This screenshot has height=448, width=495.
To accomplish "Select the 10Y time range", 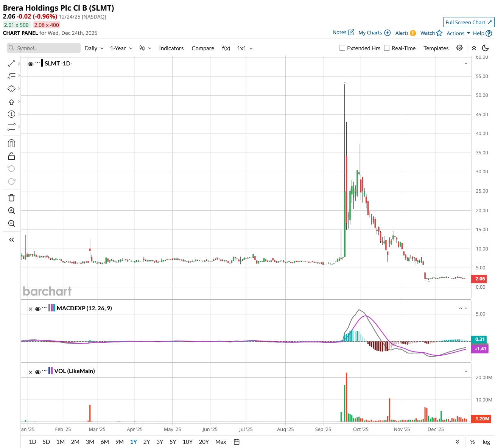I will pos(188,442).
